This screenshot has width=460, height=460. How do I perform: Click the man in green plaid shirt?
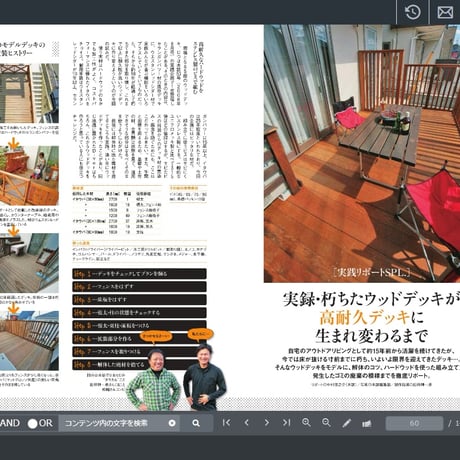[x=154, y=380]
